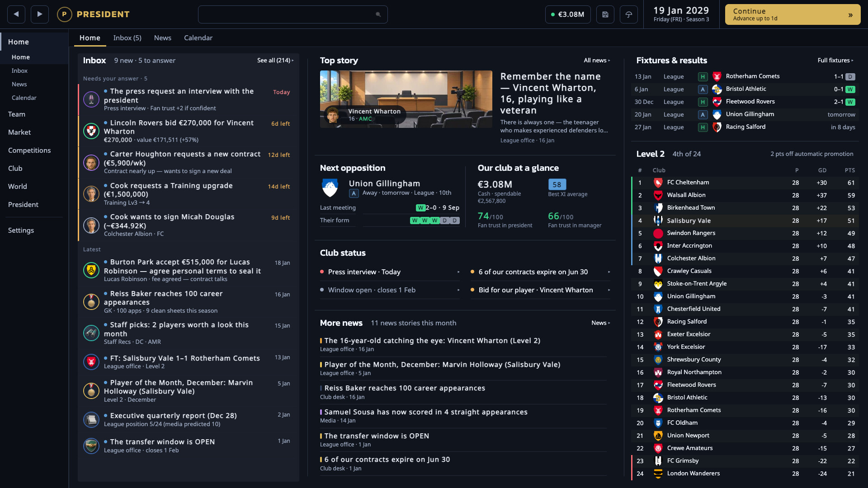This screenshot has height=488, width=868.
Task: Select Team in the sidebar
Action: click(x=34, y=114)
